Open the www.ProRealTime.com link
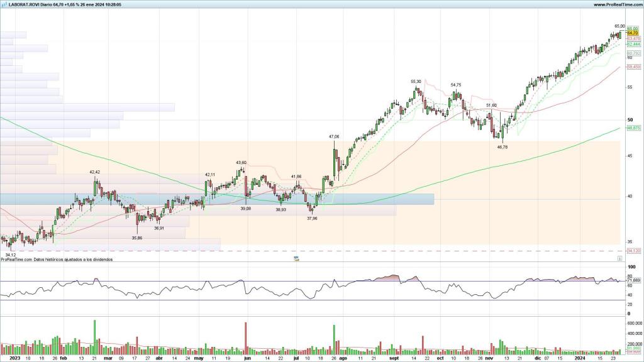The image size is (644, 362). (x=617, y=4)
